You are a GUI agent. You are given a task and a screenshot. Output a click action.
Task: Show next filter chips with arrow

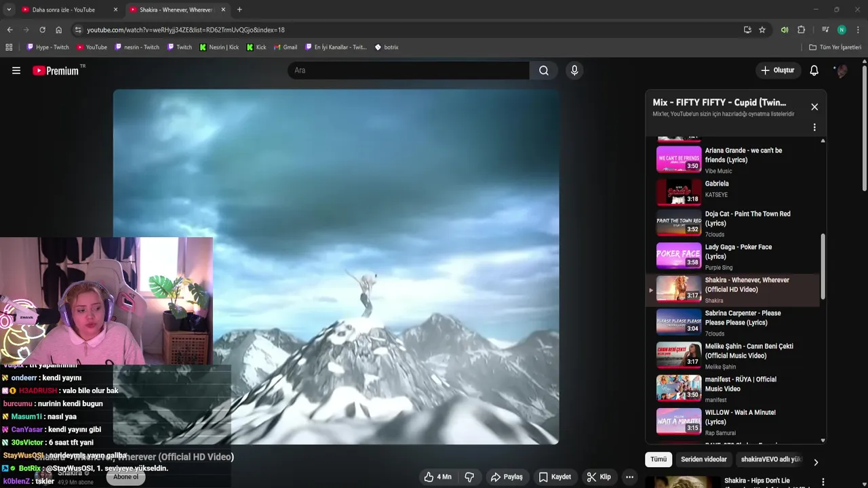pos(816,462)
